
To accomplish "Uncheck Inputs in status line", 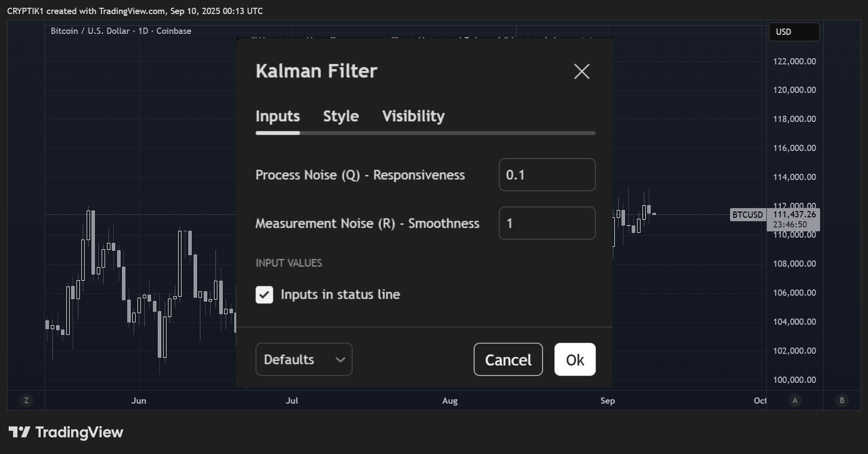I will click(x=264, y=294).
